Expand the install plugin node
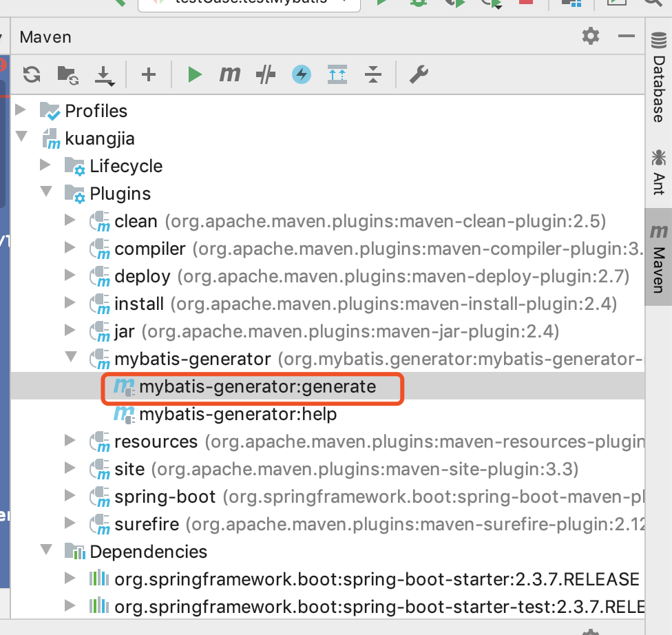 pos(70,303)
